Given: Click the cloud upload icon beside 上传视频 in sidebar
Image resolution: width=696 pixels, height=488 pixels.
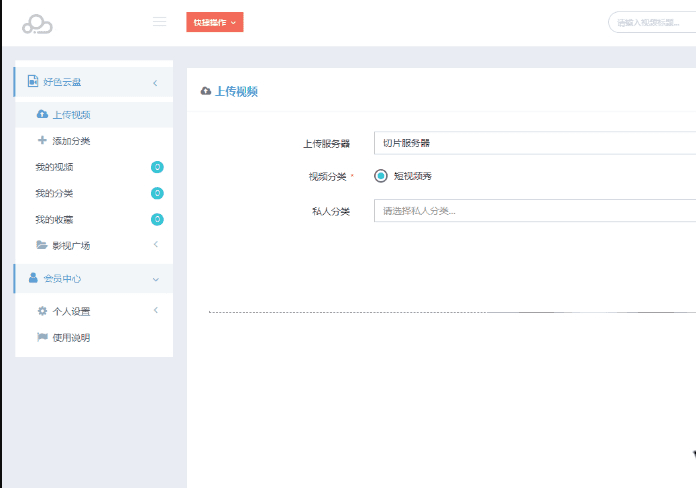Looking at the screenshot, I should [42, 115].
